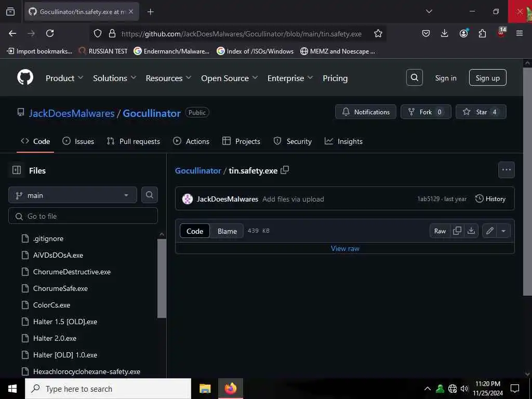Open the commit History link
Viewport: 532px width, 399px height.
point(490,199)
